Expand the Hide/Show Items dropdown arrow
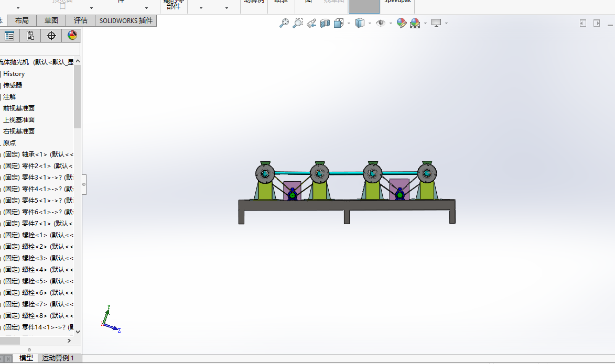 [391, 24]
